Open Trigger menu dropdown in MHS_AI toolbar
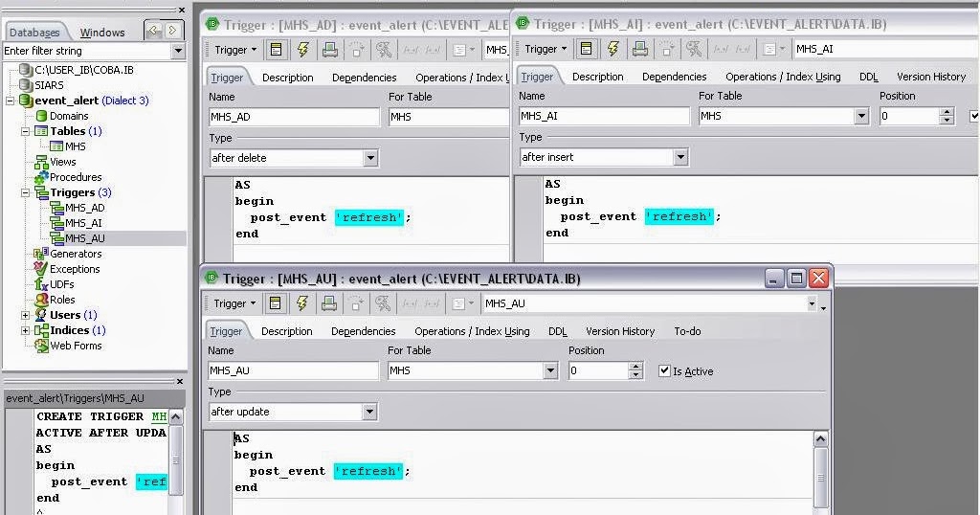This screenshot has width=980, height=515. click(546, 49)
